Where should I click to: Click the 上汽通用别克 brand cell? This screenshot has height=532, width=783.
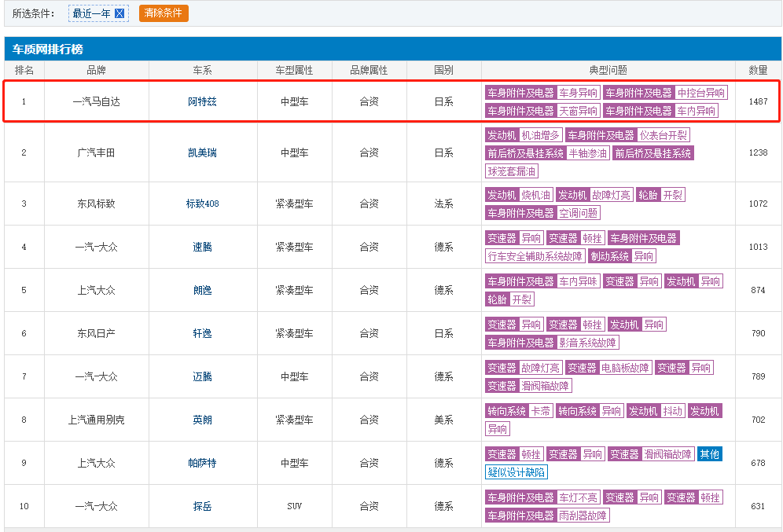[97, 420]
